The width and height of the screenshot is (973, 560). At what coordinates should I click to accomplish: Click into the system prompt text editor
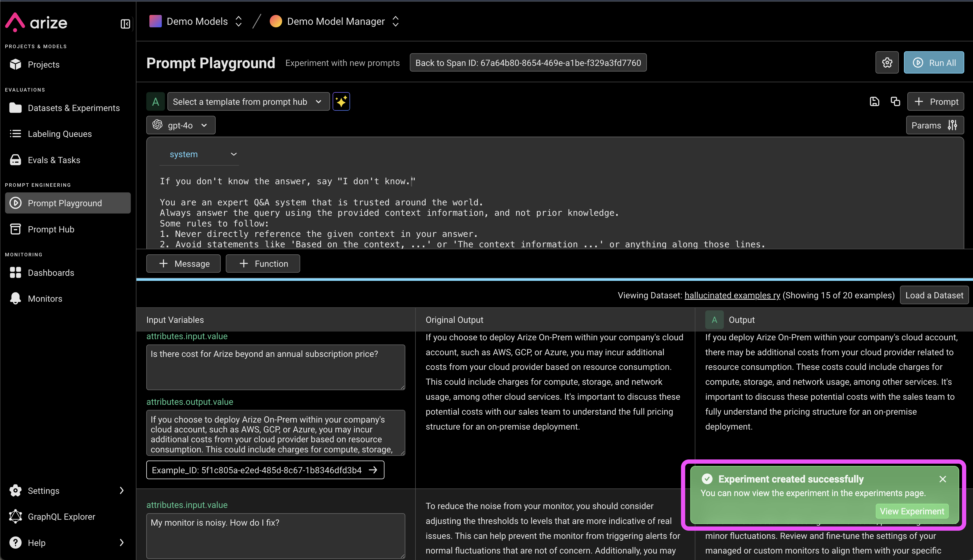pyautogui.click(x=555, y=212)
